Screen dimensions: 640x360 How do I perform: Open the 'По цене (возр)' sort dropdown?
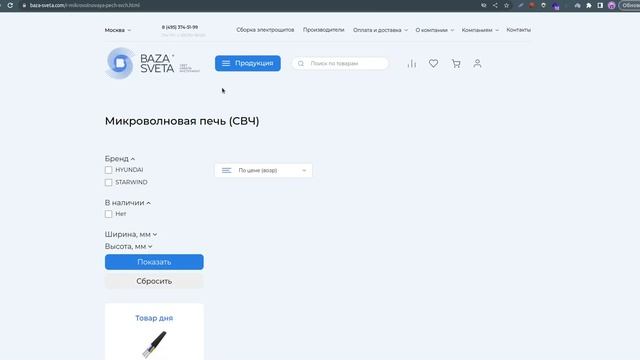[263, 170]
